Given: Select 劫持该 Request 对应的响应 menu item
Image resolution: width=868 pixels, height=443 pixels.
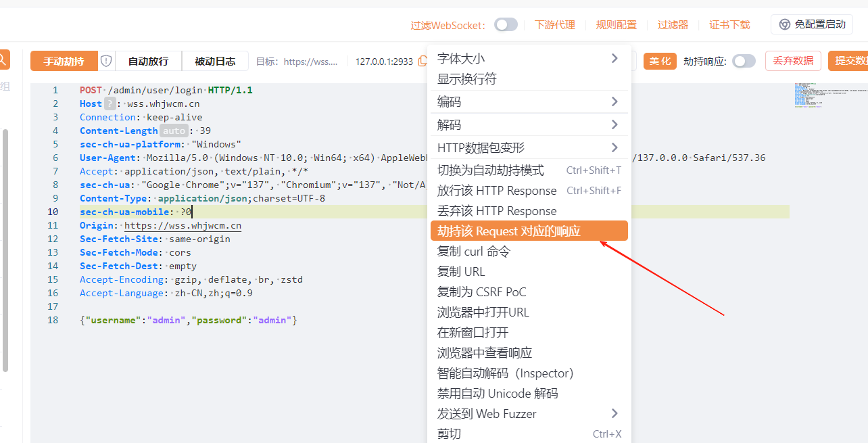Looking at the screenshot, I should pyautogui.click(x=529, y=231).
